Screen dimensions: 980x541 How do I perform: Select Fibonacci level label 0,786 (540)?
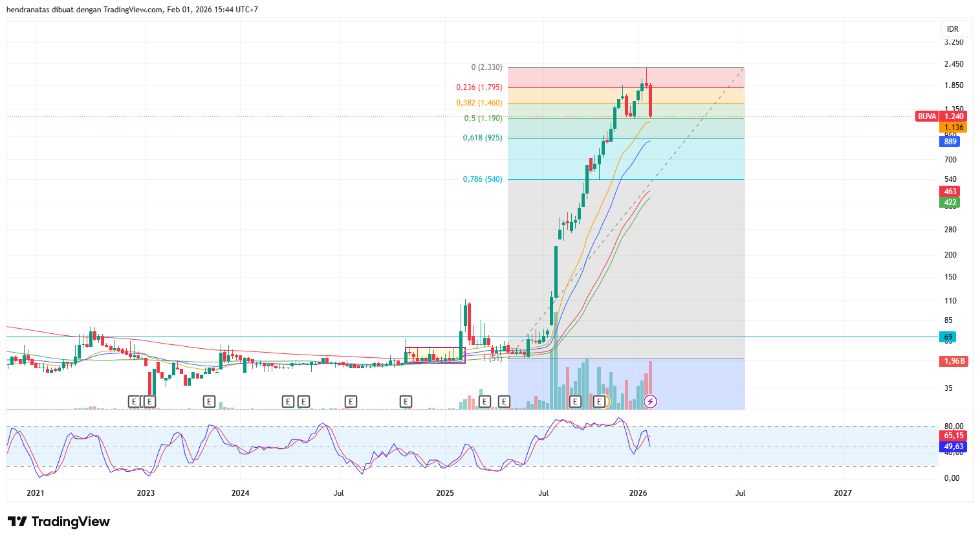click(x=482, y=179)
